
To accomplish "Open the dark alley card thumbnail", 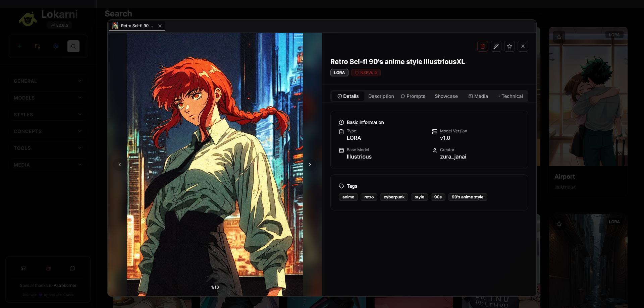I will pyautogui.click(x=588, y=261).
